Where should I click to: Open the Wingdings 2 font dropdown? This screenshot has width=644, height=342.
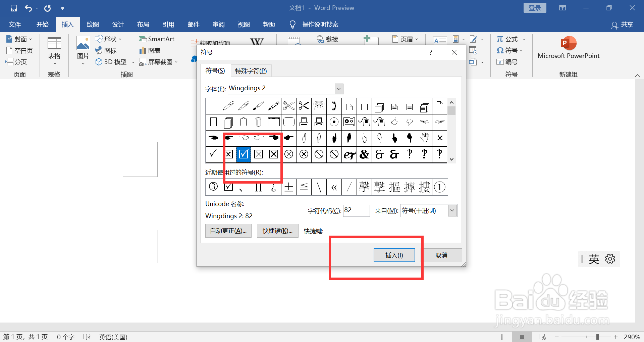[x=339, y=89]
